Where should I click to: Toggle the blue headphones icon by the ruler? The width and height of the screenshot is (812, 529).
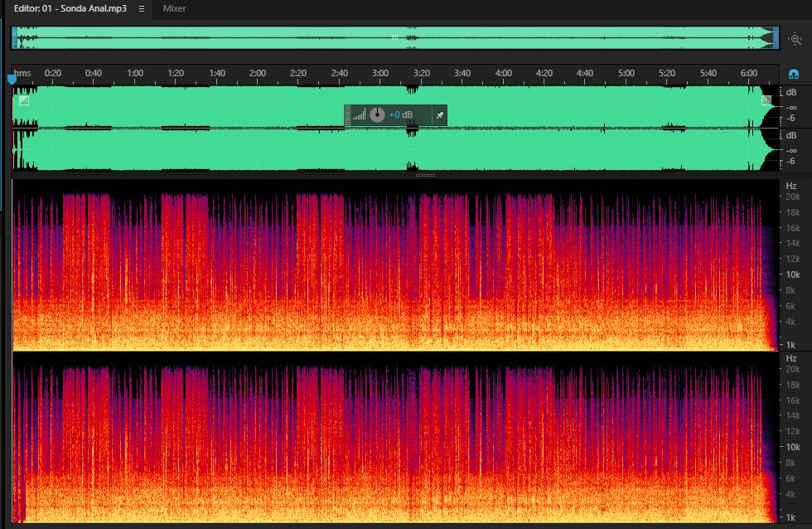[x=794, y=74]
